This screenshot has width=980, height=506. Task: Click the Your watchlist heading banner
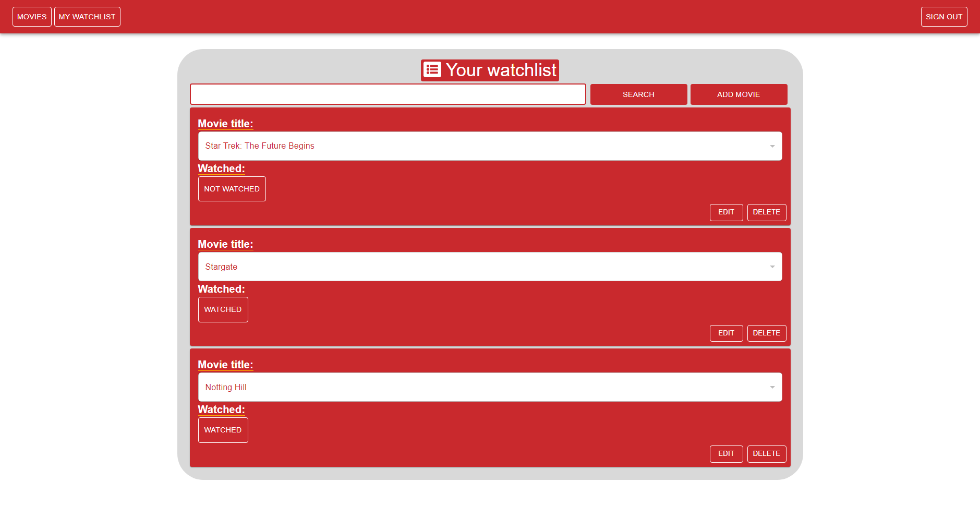click(x=489, y=69)
